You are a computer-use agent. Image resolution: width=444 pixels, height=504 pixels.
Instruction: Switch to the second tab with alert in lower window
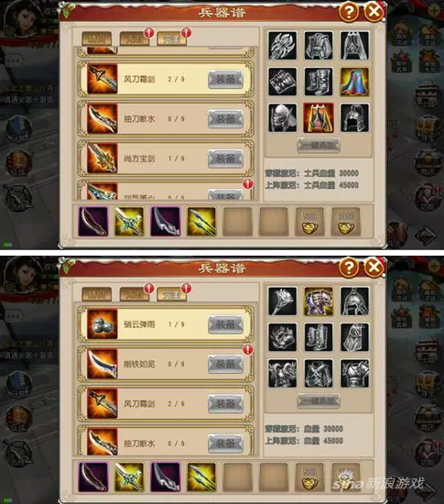(135, 294)
